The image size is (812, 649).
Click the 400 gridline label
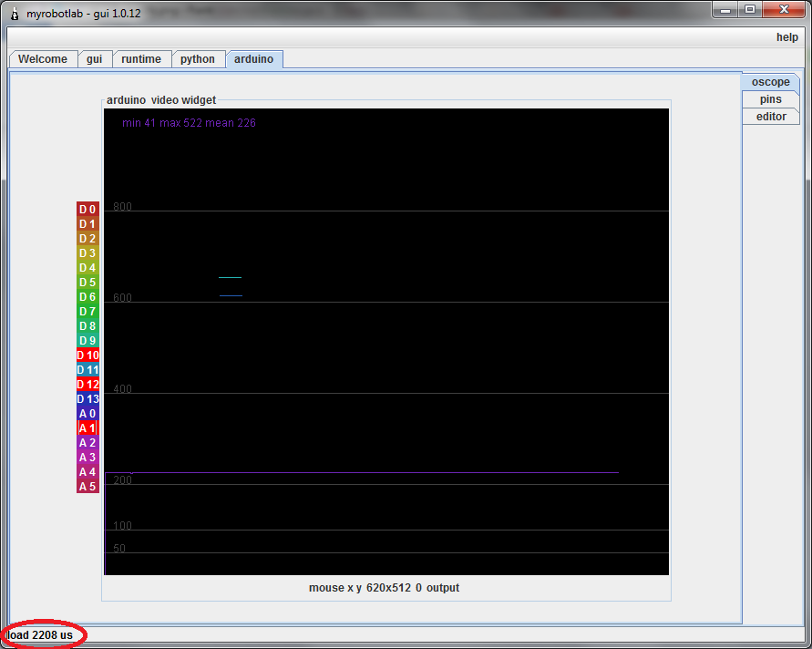click(122, 389)
